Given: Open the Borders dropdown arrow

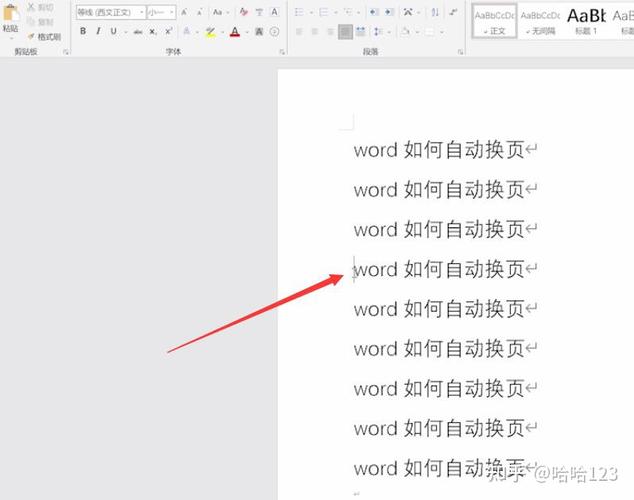Looking at the screenshot, I should [x=442, y=32].
